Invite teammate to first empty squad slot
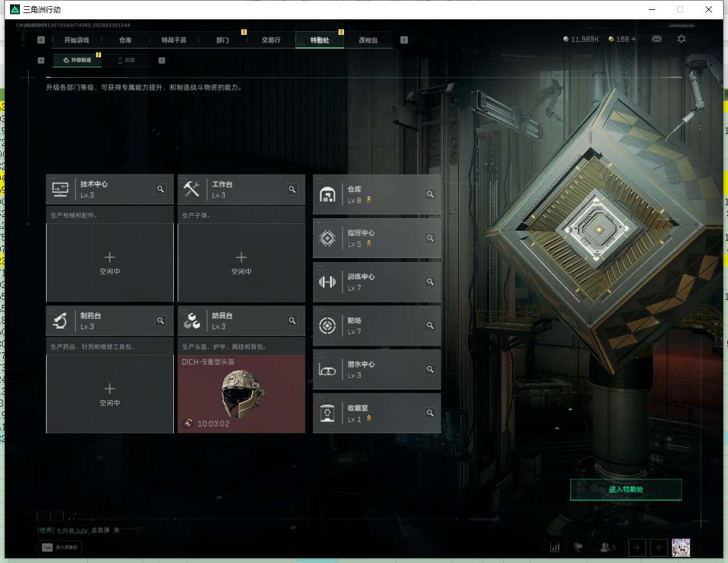 (637, 547)
